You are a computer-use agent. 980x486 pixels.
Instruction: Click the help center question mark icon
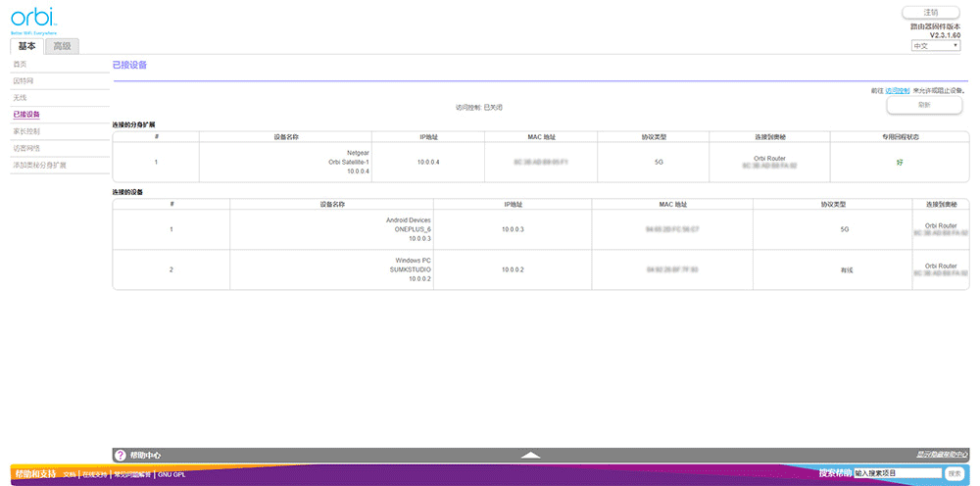(121, 455)
